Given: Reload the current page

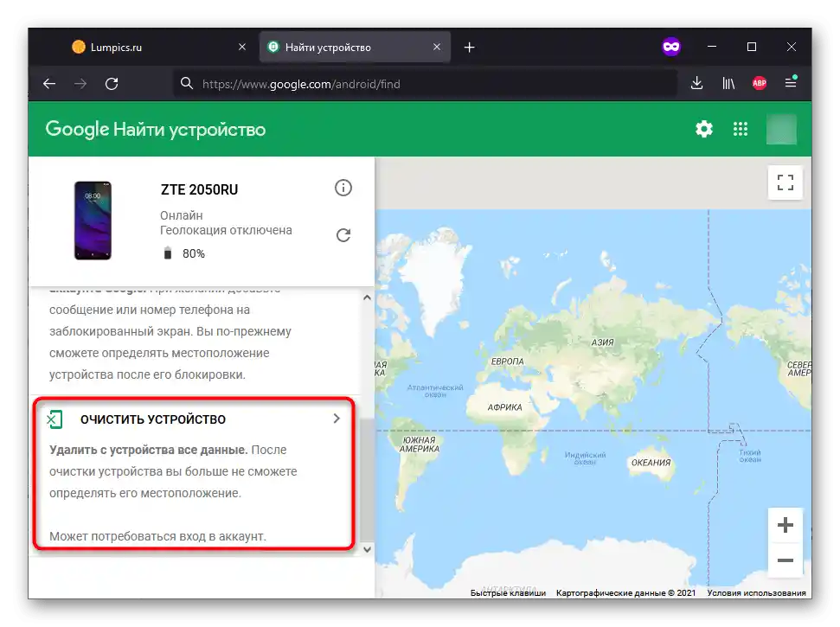Looking at the screenshot, I should coord(112,84).
